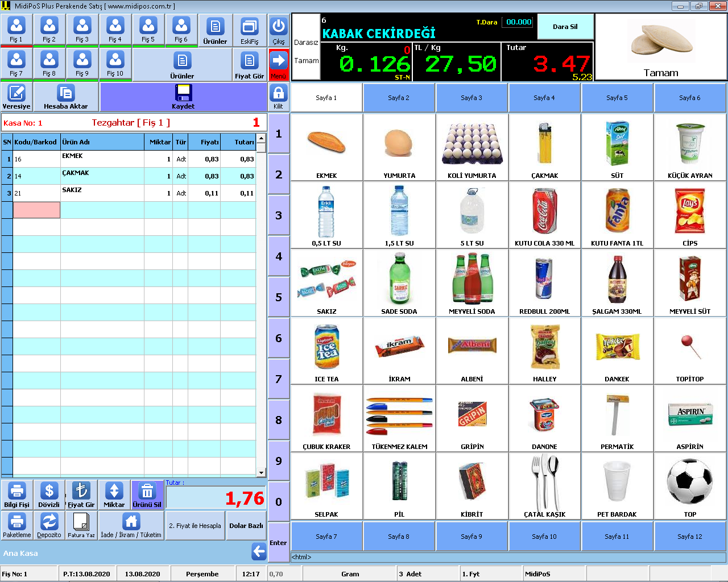Open İade / İkram / Tüketim

[131, 526]
